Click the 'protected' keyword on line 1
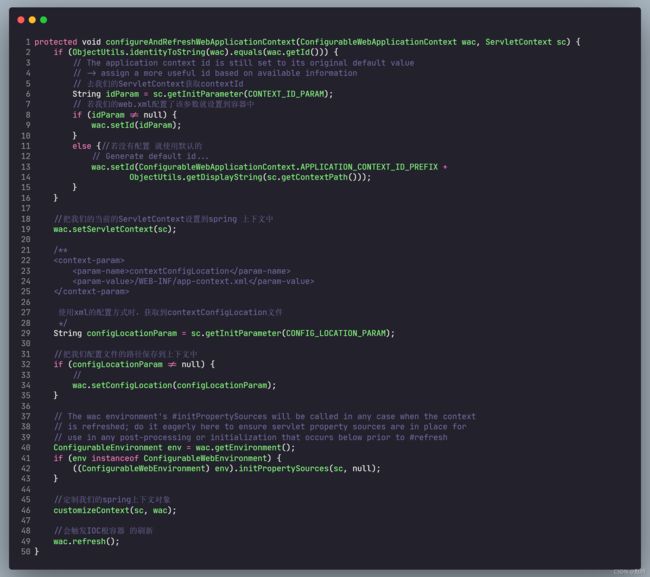The height and width of the screenshot is (577, 650). point(56,42)
